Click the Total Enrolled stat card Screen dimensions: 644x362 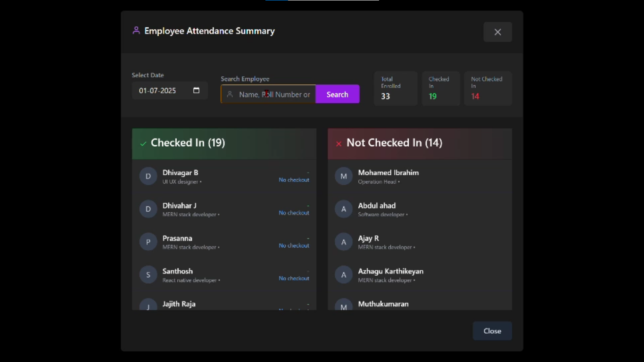pyautogui.click(x=396, y=88)
